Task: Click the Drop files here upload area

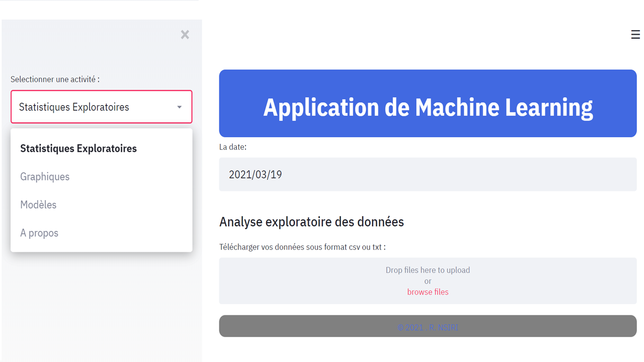Action: pos(428,270)
